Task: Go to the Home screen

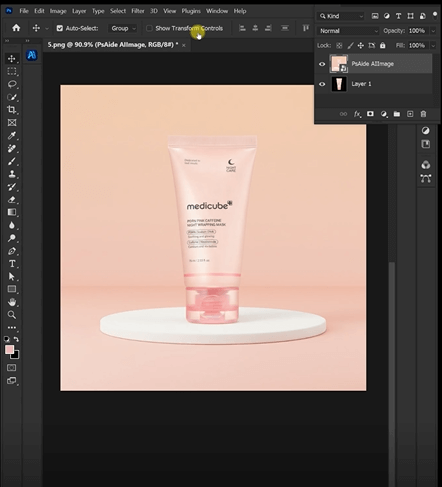Action: tap(16, 28)
